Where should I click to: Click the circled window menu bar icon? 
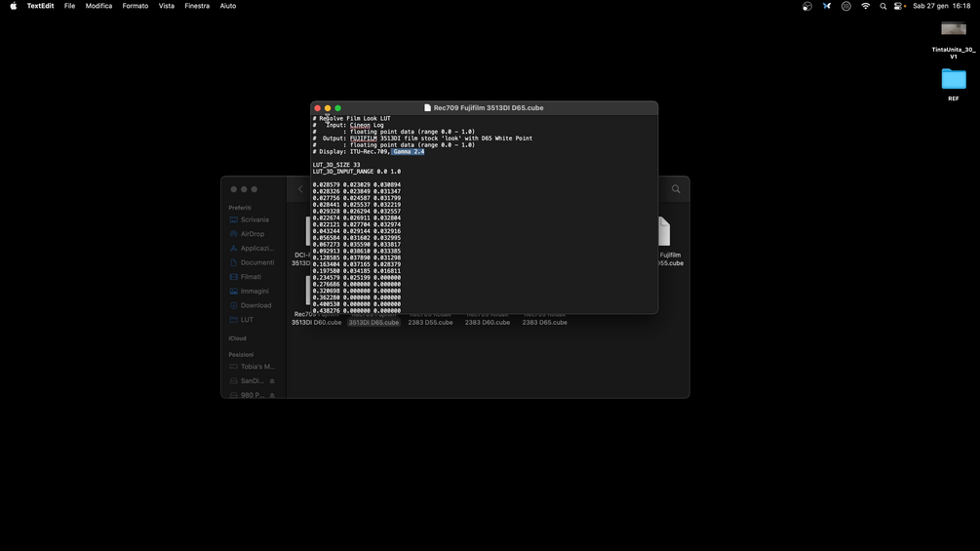[845, 6]
